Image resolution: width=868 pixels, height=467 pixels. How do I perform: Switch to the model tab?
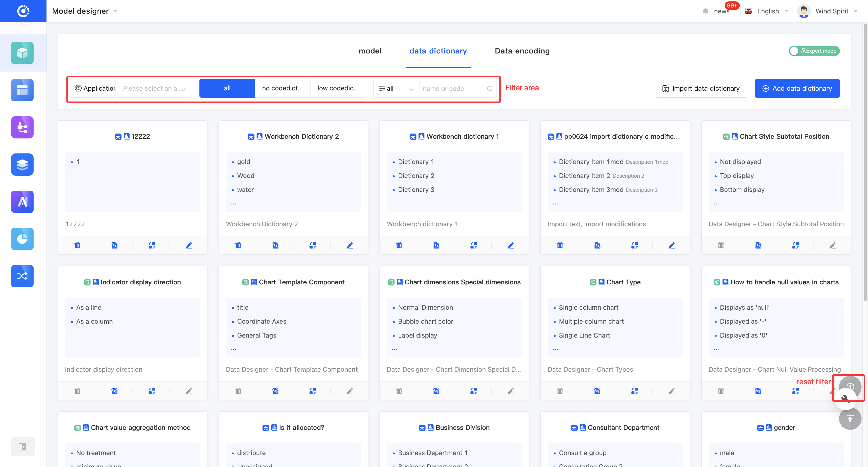click(370, 51)
